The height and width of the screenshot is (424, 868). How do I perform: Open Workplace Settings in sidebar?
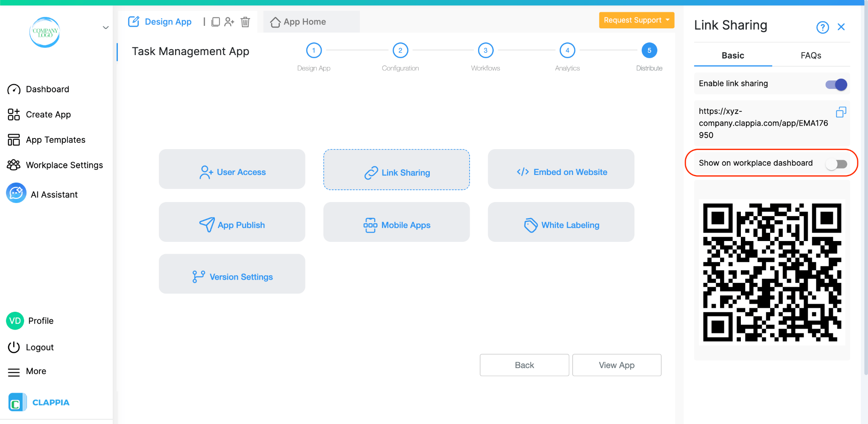point(55,165)
